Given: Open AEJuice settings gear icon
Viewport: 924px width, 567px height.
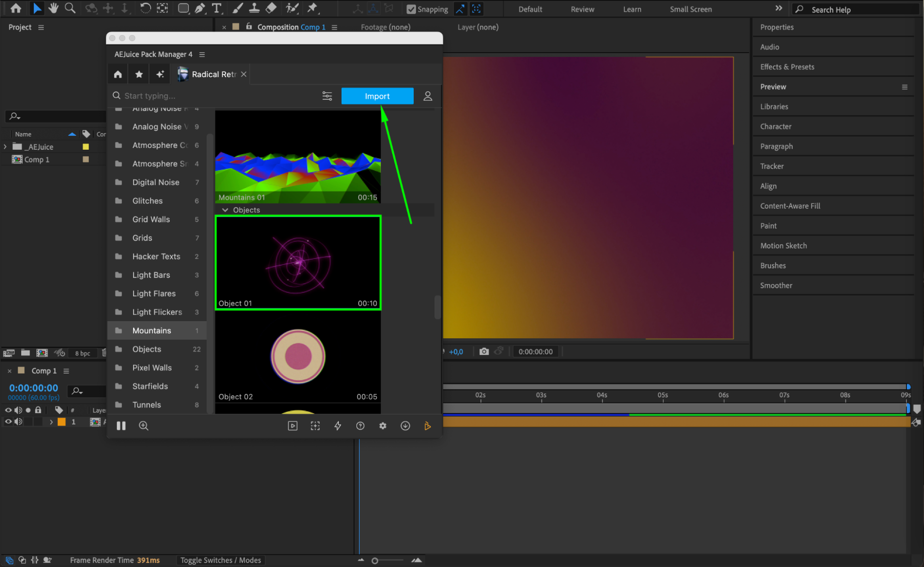Looking at the screenshot, I should tap(383, 426).
